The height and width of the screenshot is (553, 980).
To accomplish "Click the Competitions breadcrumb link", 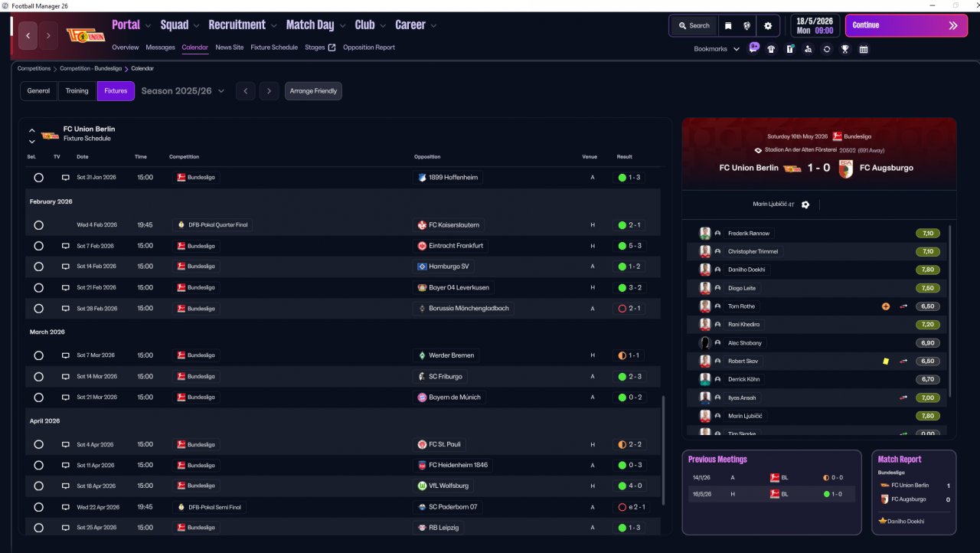I will pyautogui.click(x=34, y=68).
